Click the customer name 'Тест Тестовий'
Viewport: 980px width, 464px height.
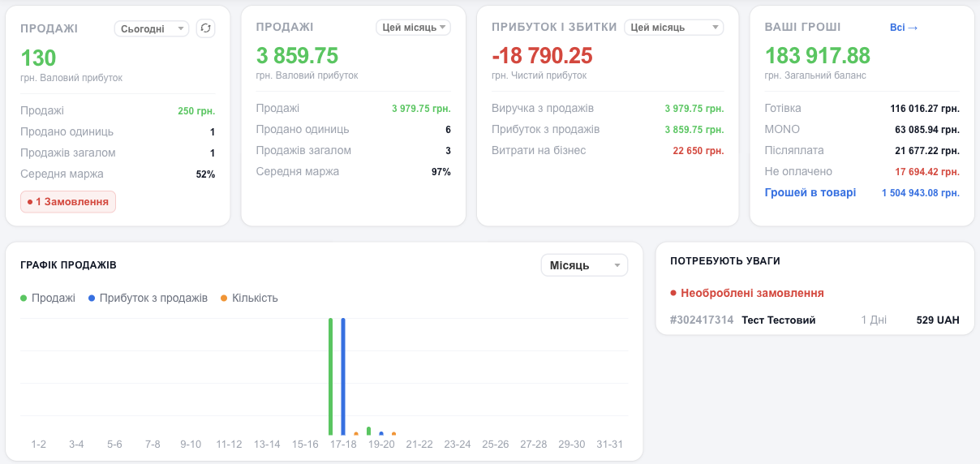pos(779,320)
